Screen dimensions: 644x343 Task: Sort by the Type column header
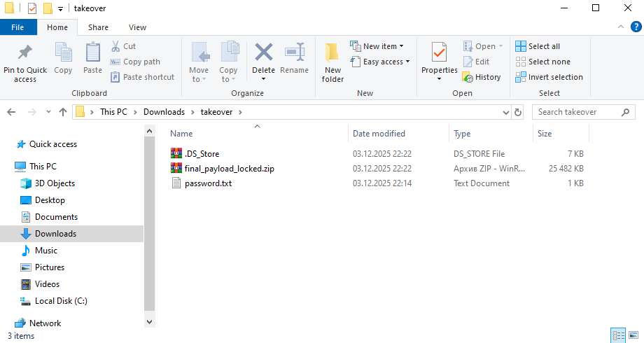pos(462,134)
